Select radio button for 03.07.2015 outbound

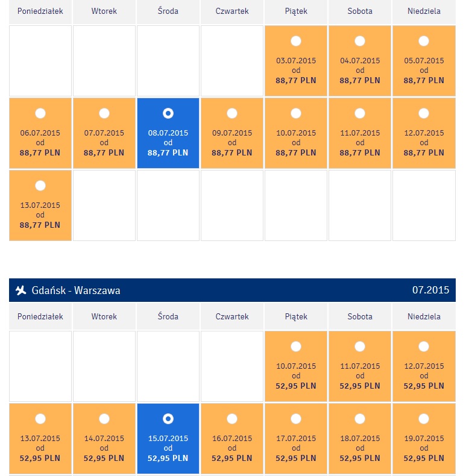coord(296,41)
